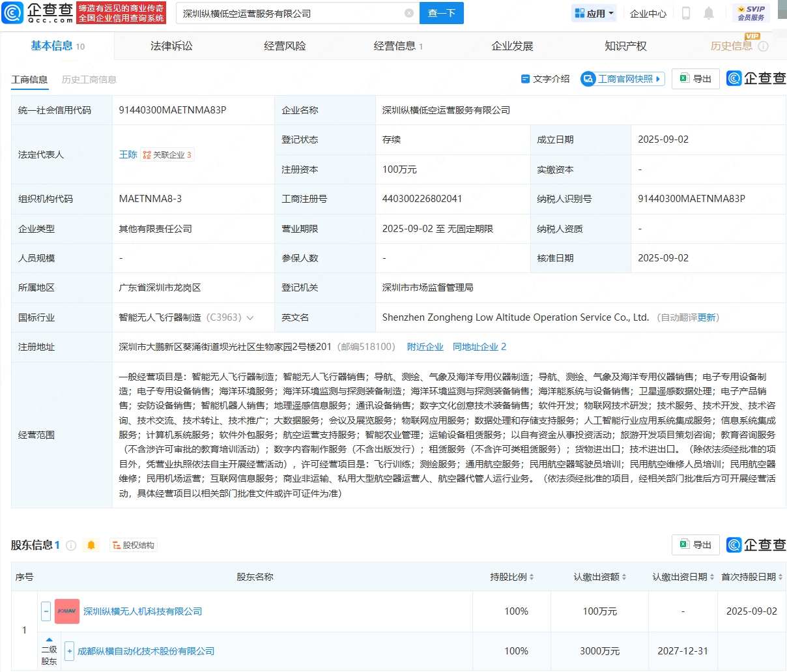The image size is (787, 672).
Task: Click into the company search input field
Action: click(x=290, y=13)
